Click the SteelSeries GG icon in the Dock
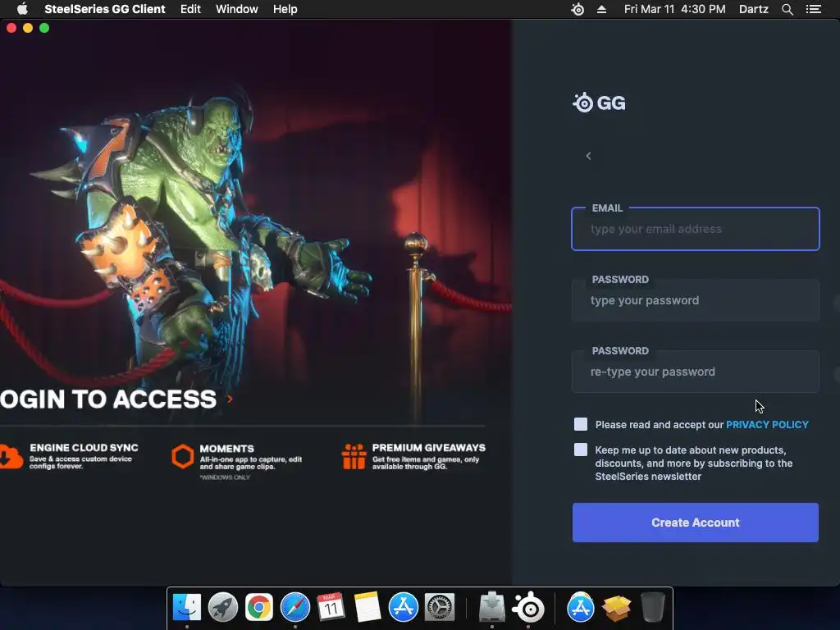Viewport: 840px width, 630px height. (x=529, y=608)
